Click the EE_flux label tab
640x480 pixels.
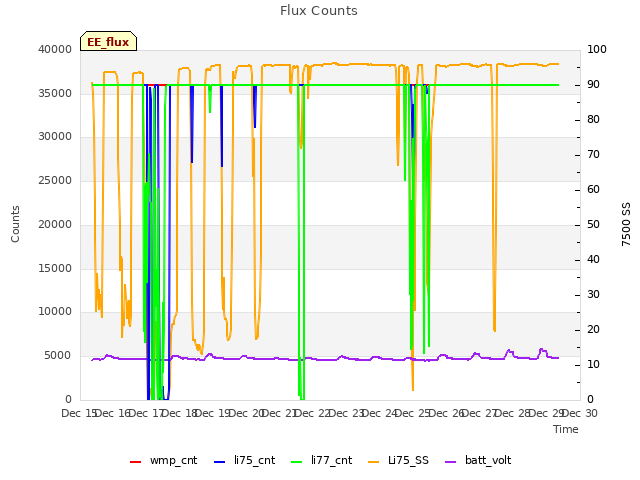[108, 41]
